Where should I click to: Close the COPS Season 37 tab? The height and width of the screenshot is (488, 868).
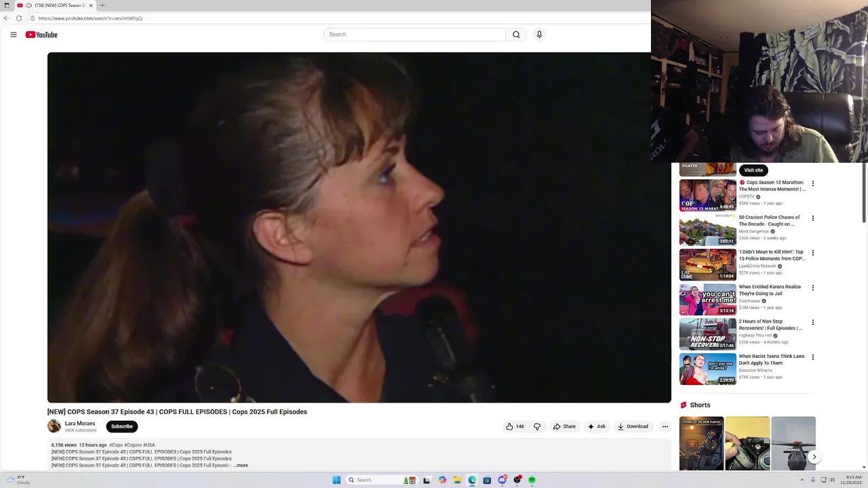pyautogui.click(x=92, y=5)
